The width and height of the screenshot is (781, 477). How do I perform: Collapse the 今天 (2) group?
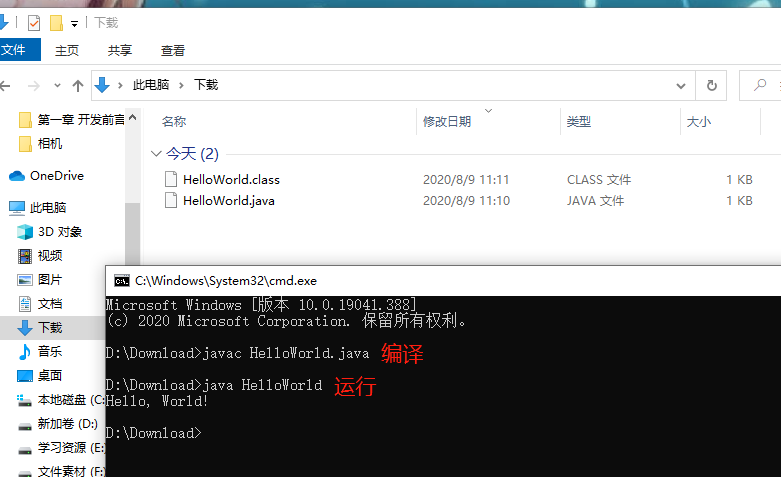click(156, 153)
